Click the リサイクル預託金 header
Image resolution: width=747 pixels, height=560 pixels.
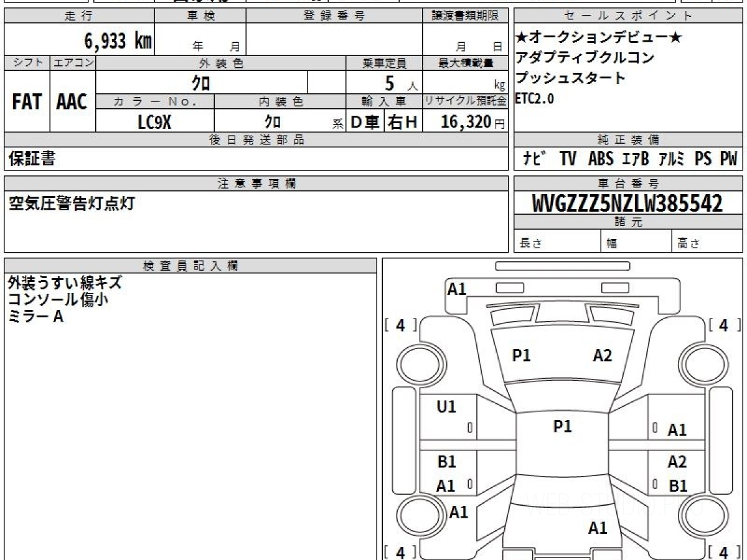466,101
